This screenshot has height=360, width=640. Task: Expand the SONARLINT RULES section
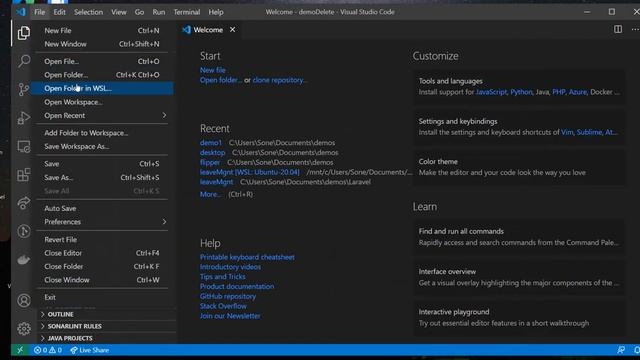(x=106, y=326)
